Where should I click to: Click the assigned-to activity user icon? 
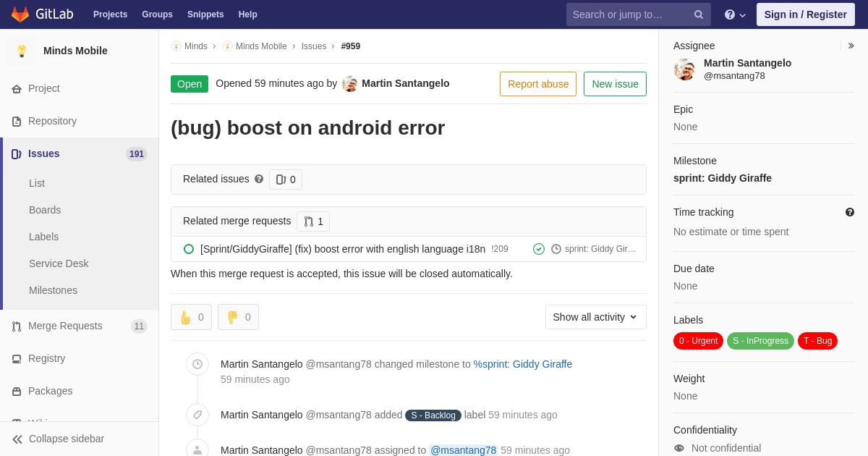197,449
